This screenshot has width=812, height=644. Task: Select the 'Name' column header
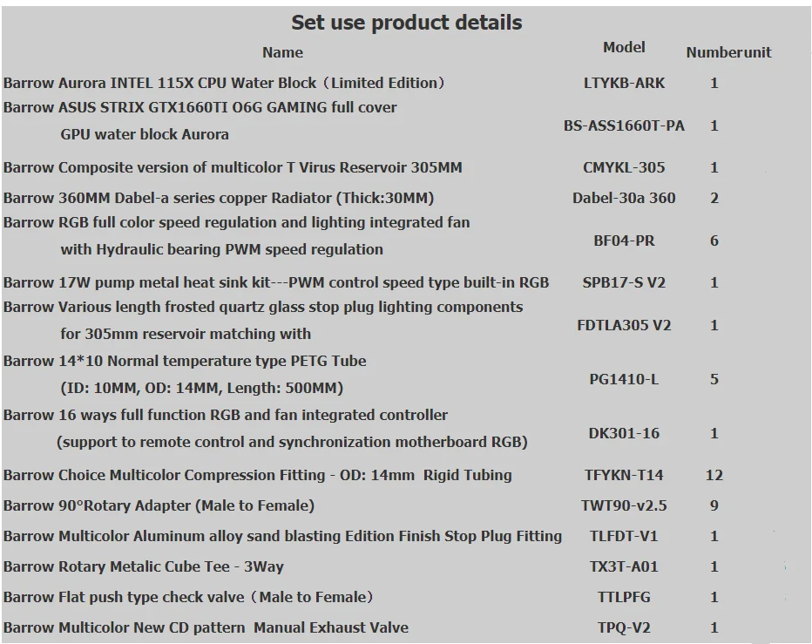pos(283,52)
